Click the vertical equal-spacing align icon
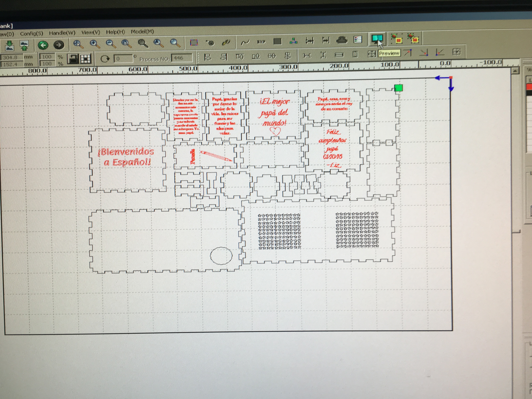 point(323,55)
